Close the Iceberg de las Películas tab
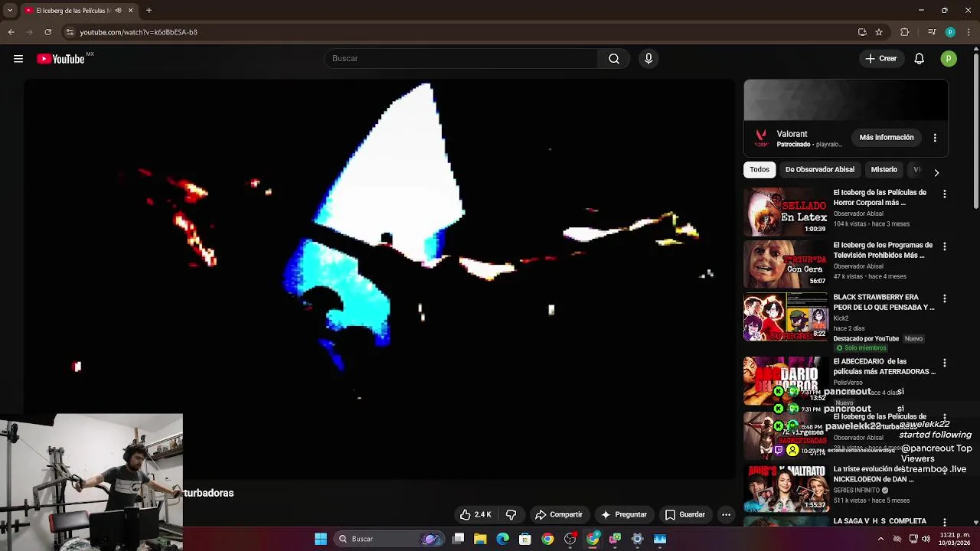Viewport: 980px width, 551px height. (131, 11)
